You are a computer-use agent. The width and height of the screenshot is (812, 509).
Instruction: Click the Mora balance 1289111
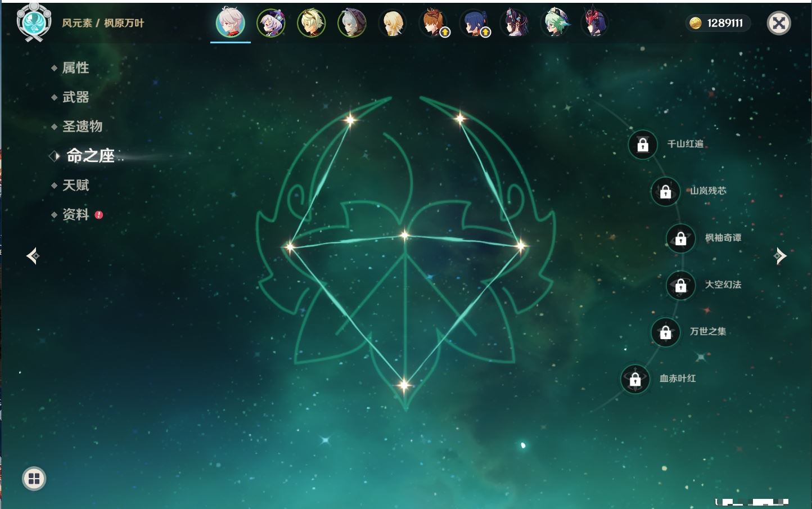[725, 23]
